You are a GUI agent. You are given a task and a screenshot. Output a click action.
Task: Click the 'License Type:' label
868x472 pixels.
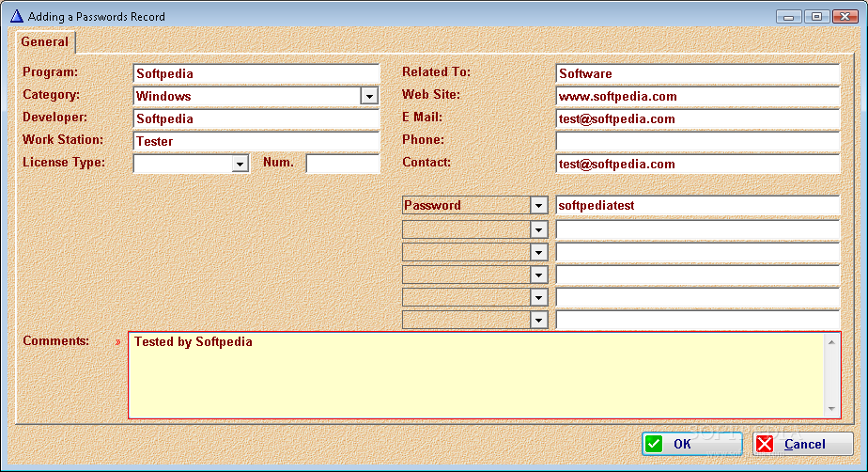point(64,163)
